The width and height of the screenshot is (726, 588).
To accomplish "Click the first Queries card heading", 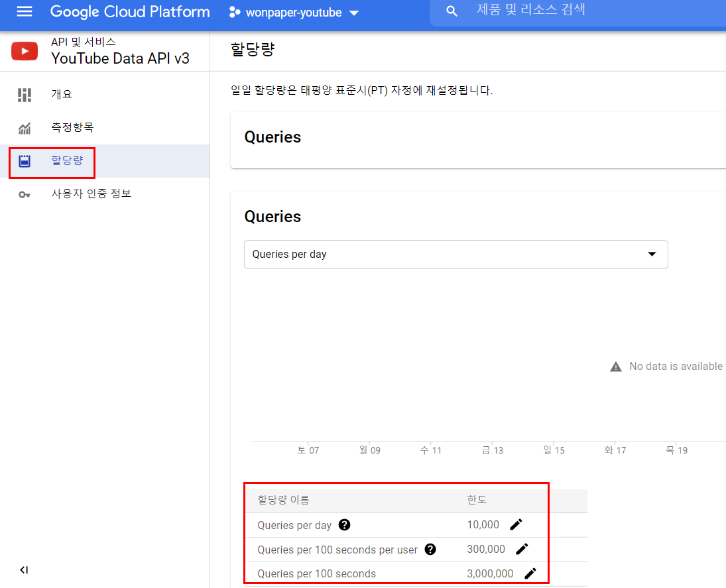I will pos(272,137).
